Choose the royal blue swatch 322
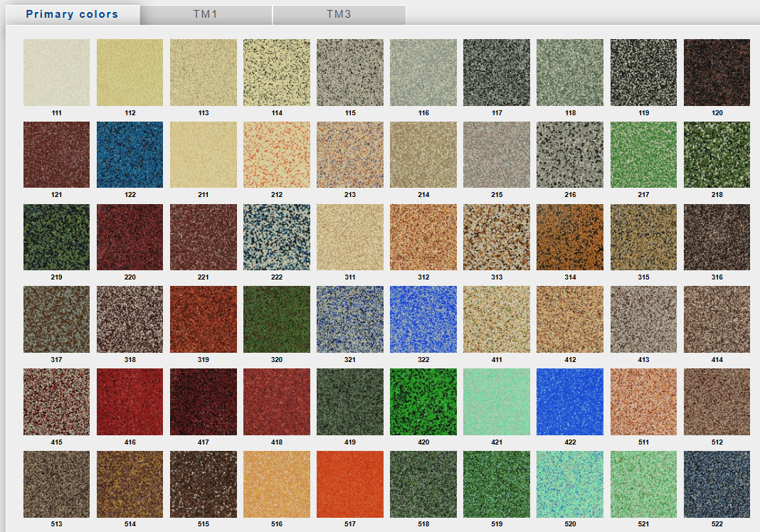Viewport: 760px width, 532px height. pos(423,319)
